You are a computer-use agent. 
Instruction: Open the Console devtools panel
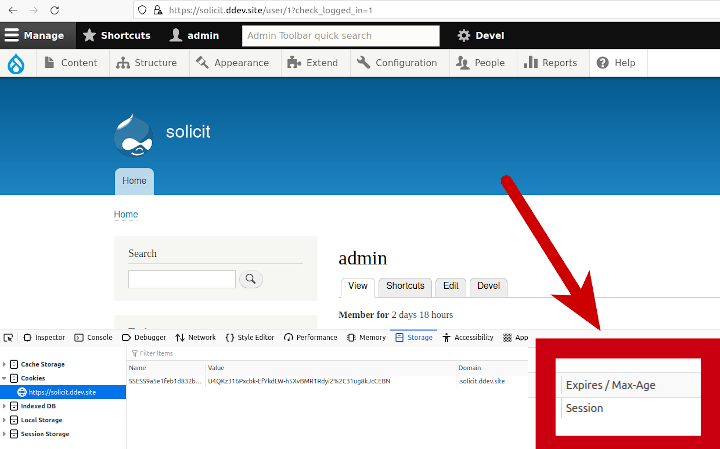click(x=93, y=337)
